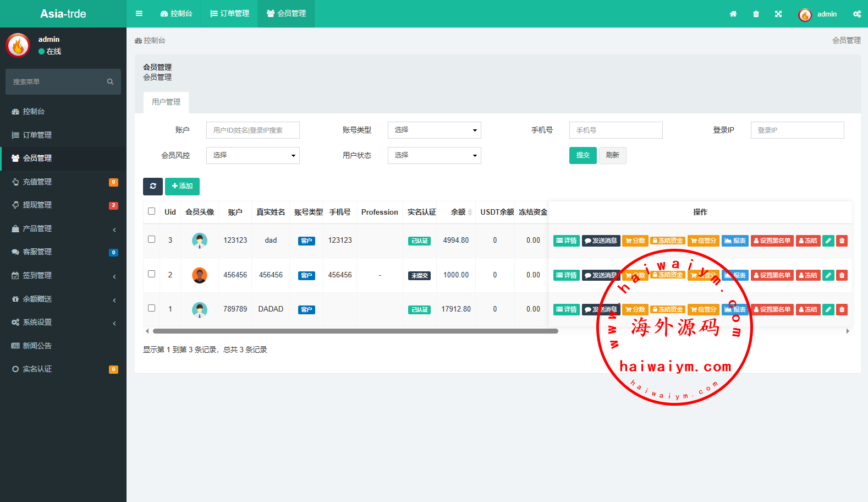Image resolution: width=868 pixels, height=502 pixels.
Task: Toggle fullscreen with the expand icon
Action: click(778, 14)
